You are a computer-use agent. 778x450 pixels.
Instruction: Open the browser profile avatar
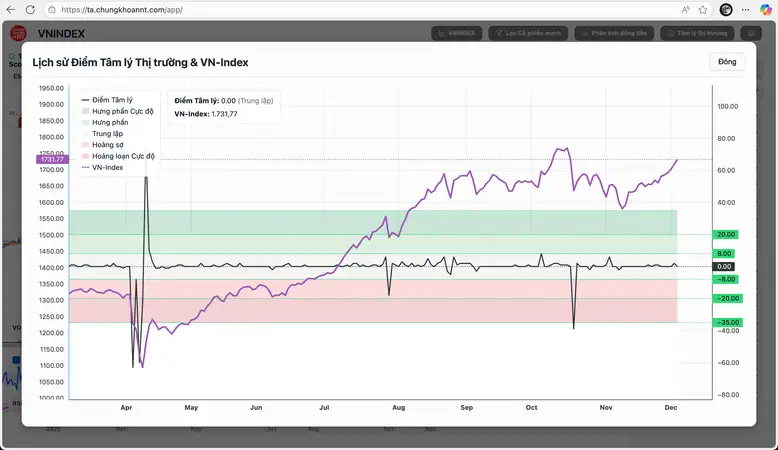(726, 9)
